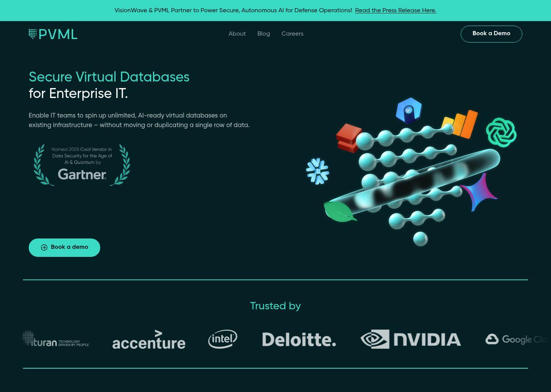Click the purple four-point star icon

tap(480, 192)
